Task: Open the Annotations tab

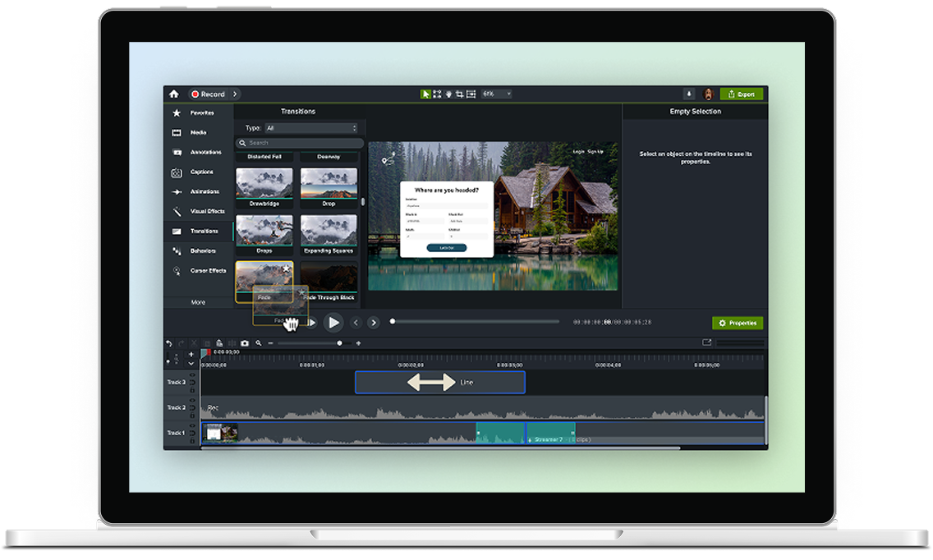Action: coord(198,152)
